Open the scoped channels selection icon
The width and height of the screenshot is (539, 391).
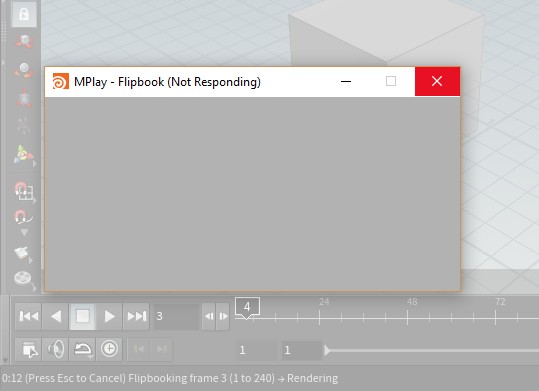[x=29, y=349]
